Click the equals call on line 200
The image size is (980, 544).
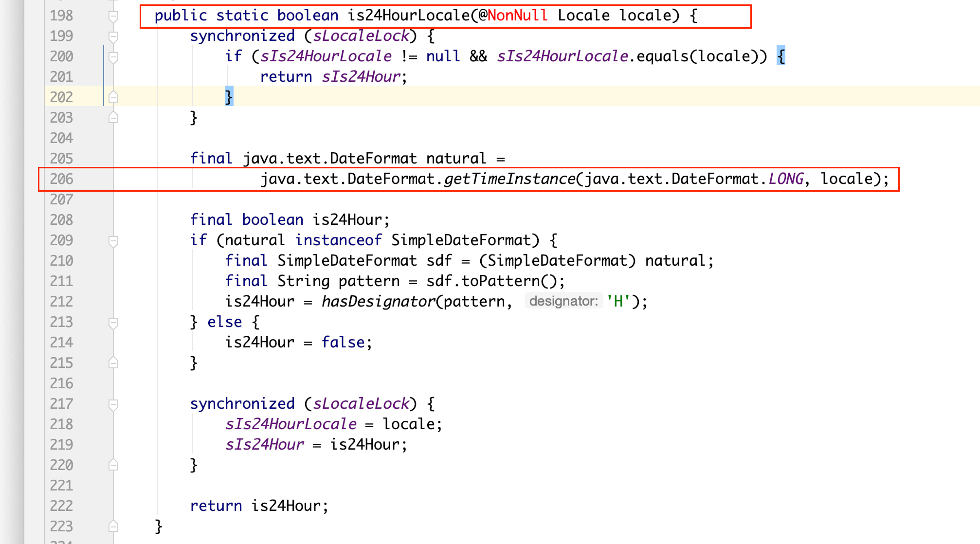pyautogui.click(x=662, y=56)
